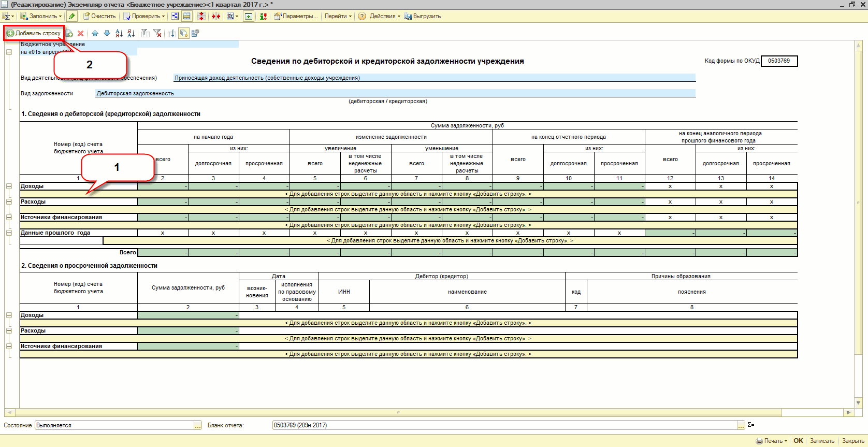Collapse Источники финансирования group in section 2
The width and height of the screenshot is (868, 447).
(x=9, y=346)
